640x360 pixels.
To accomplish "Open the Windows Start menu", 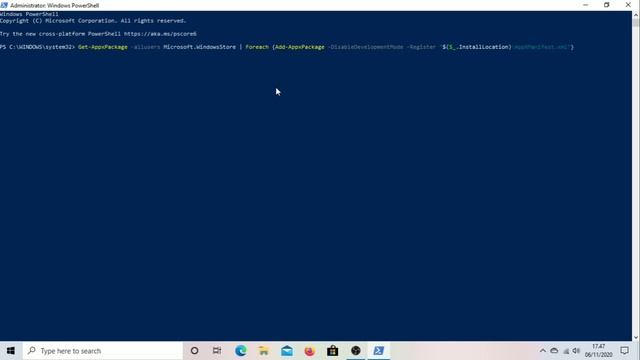I will (x=11, y=351).
